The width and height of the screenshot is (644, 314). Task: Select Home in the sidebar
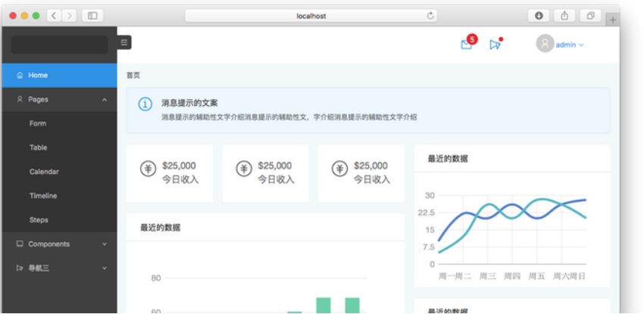pyautogui.click(x=60, y=76)
